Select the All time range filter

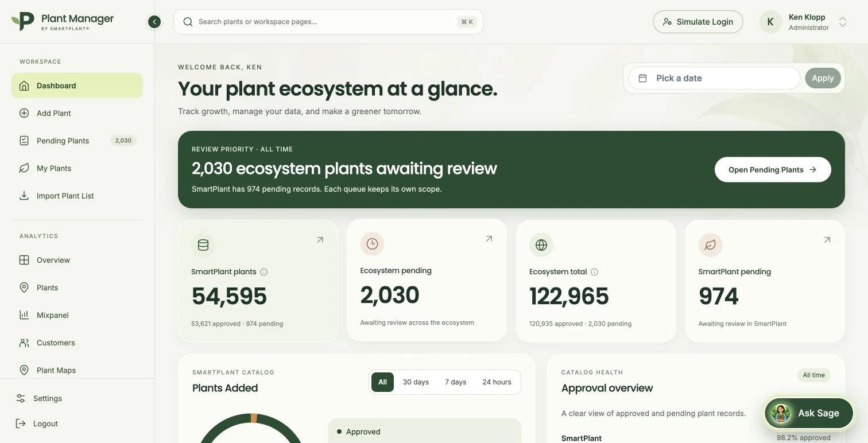[x=383, y=382]
